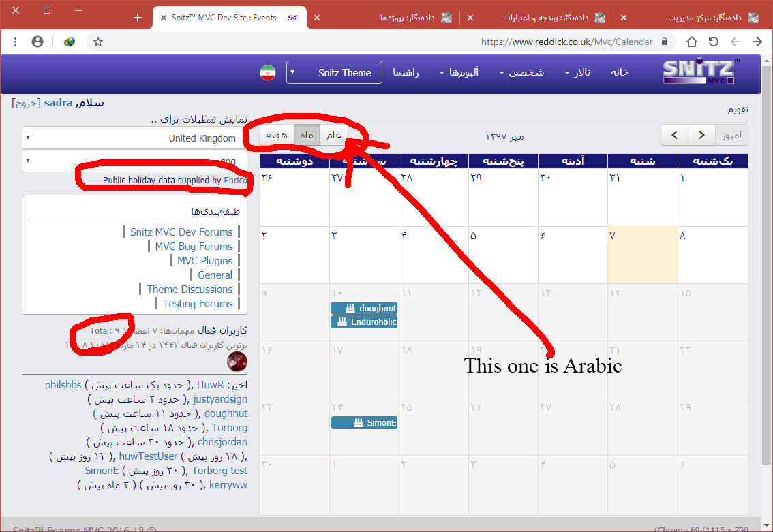The image size is (773, 532).
Task: Open the Snitz Theme selector dropdown
Action: (x=334, y=73)
